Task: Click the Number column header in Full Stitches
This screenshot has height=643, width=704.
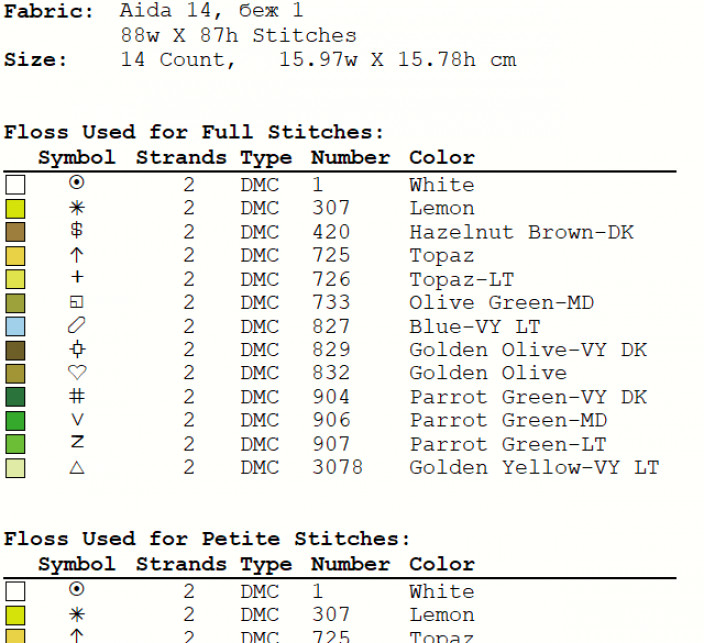Action: [350, 158]
